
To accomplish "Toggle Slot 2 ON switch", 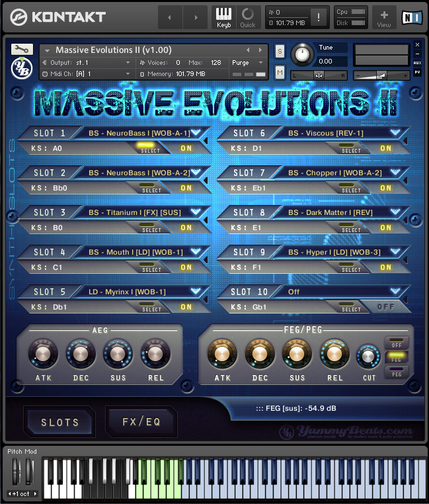I will pyautogui.click(x=186, y=188).
